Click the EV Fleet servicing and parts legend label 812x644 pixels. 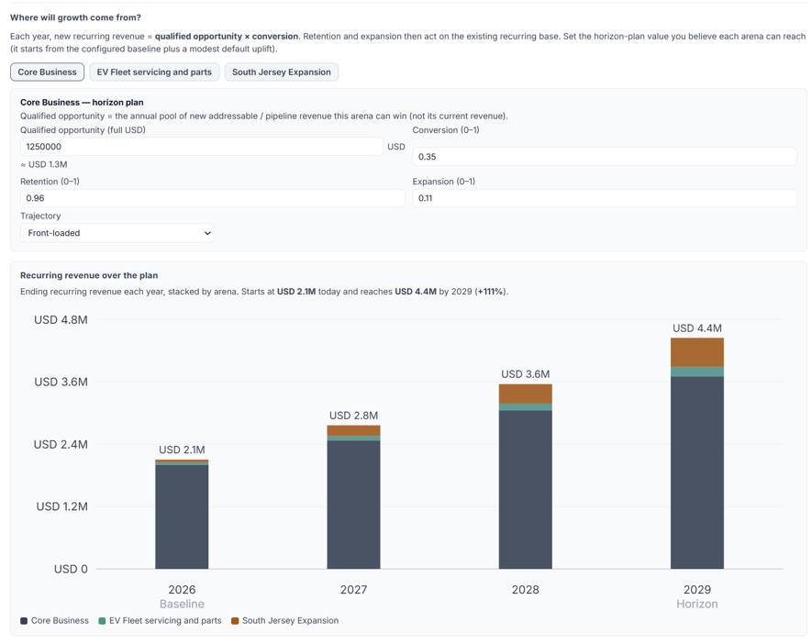(165, 621)
